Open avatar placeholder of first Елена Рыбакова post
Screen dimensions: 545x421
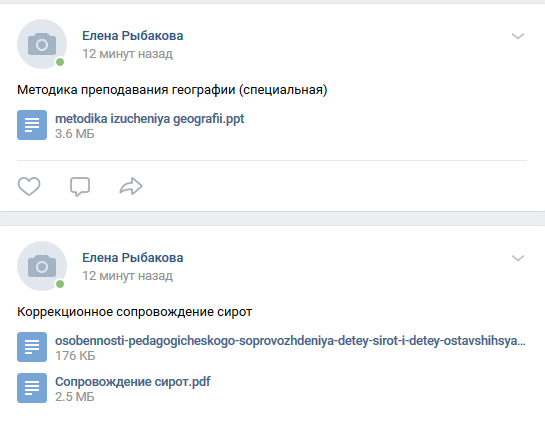[42, 44]
